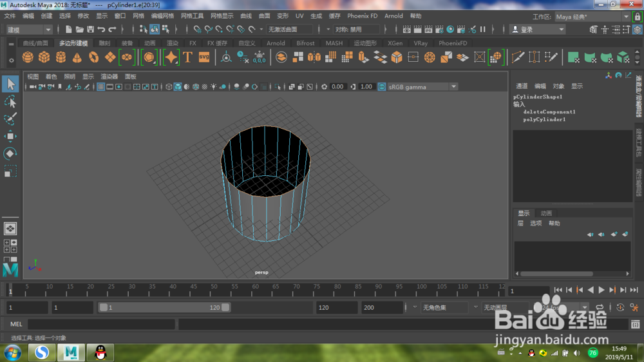Activate the Scale tool

(10, 171)
